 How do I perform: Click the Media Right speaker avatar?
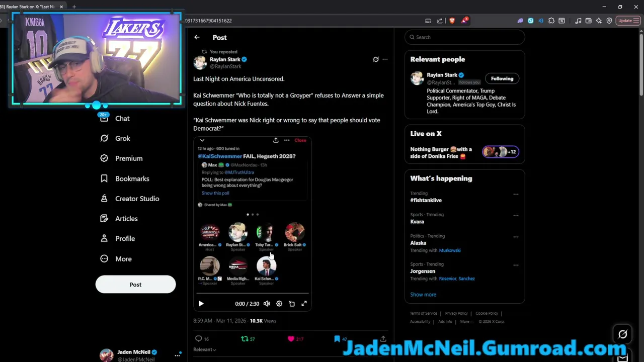tap(238, 266)
